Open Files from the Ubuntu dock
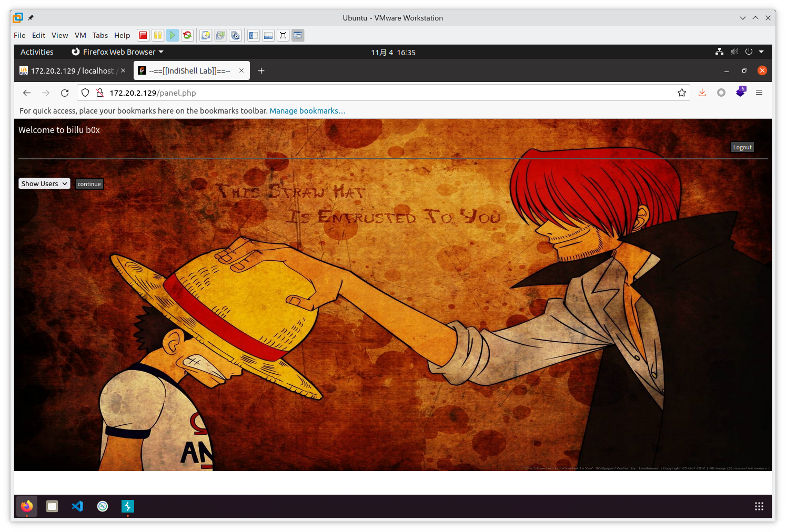The height and width of the screenshot is (532, 786). (x=52, y=506)
